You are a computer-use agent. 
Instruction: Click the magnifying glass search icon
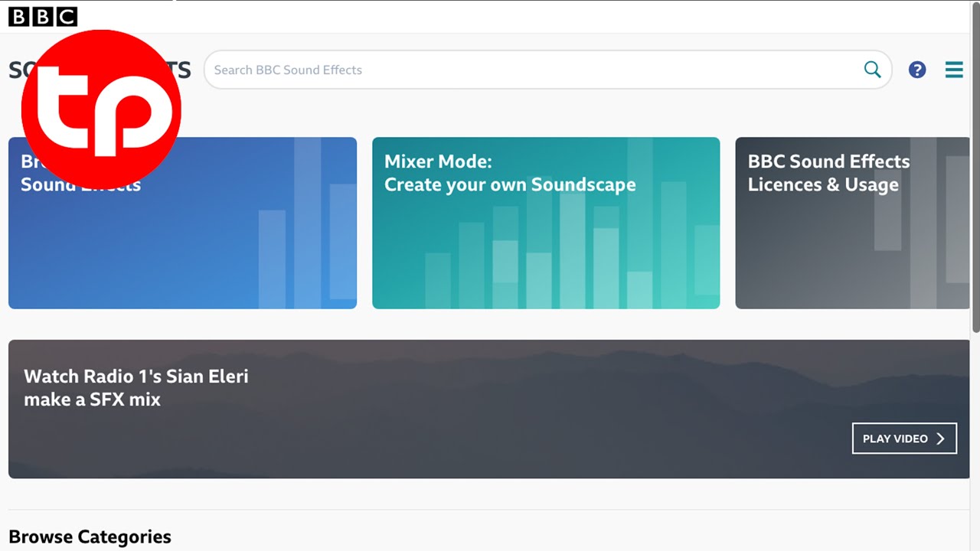872,70
